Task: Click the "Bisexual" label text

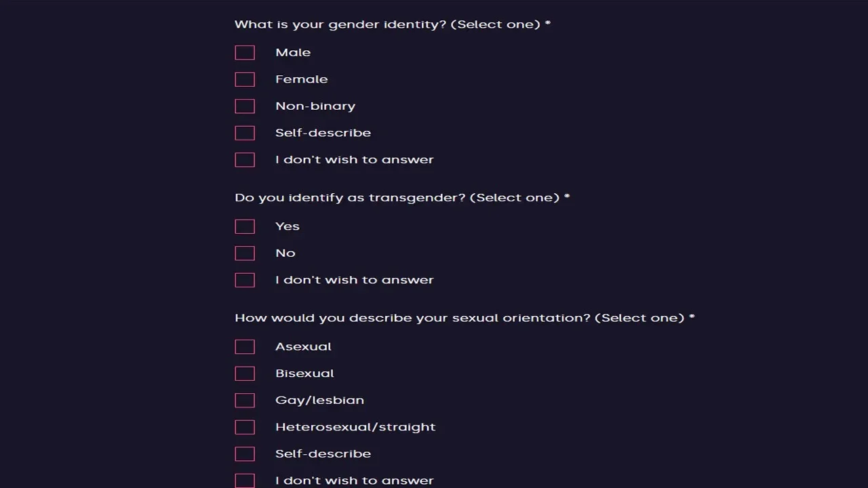Action: click(304, 373)
